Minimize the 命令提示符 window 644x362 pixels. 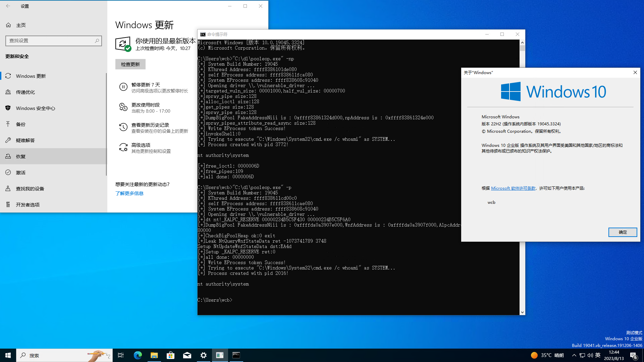(487, 34)
